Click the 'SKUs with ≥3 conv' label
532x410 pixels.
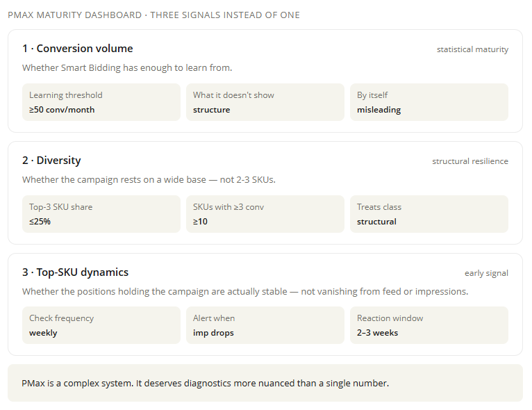(x=228, y=207)
